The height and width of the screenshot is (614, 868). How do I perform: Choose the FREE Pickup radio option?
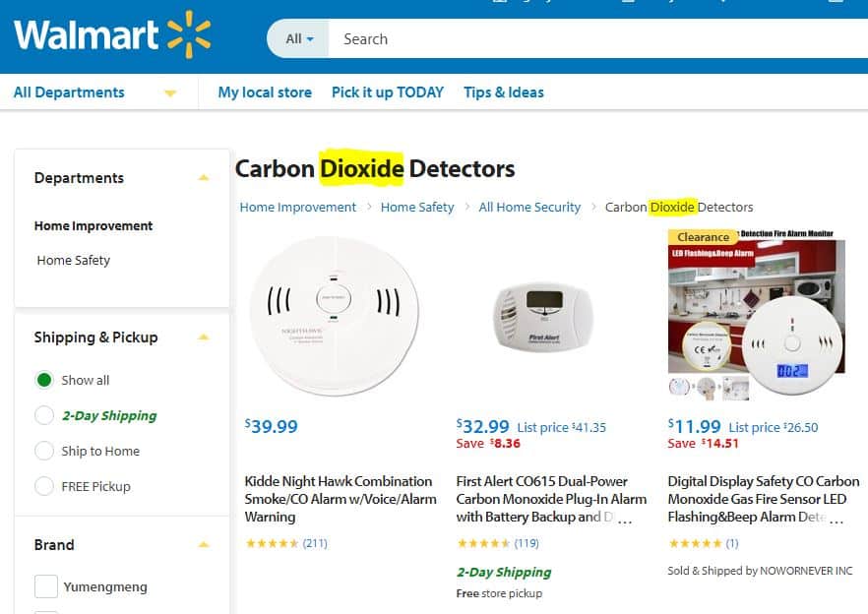44,486
